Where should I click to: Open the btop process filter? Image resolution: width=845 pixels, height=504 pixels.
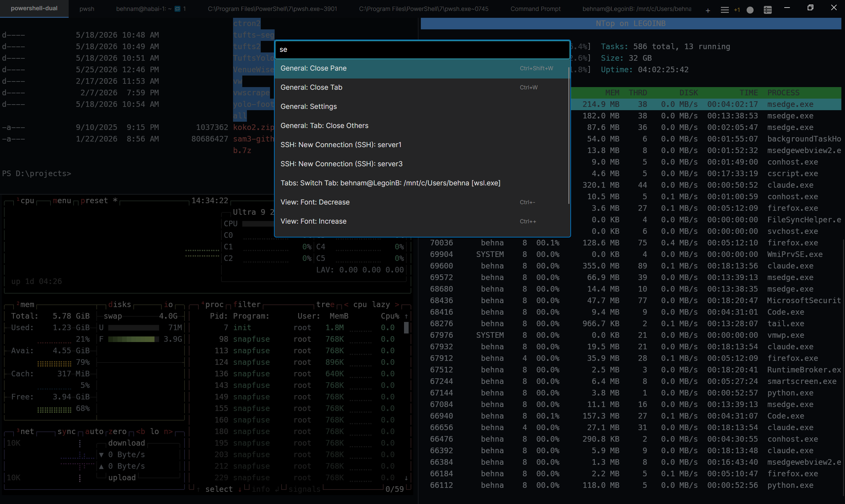[x=247, y=305]
